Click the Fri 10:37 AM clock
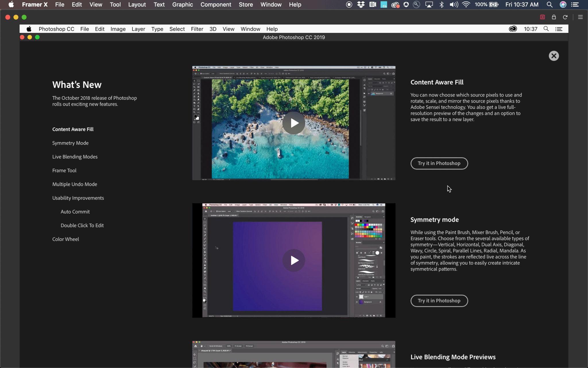 [x=522, y=5]
